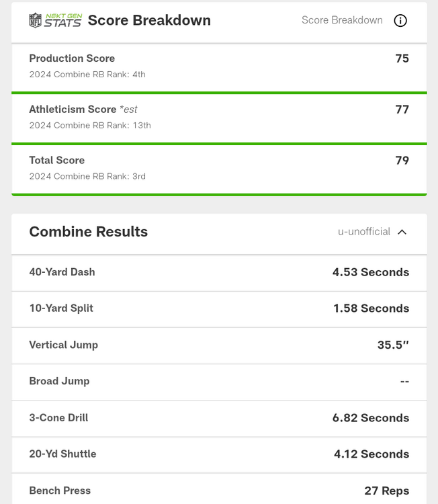Click the 20-Yd Shuttle result row
438x504 pixels.
pos(219,454)
